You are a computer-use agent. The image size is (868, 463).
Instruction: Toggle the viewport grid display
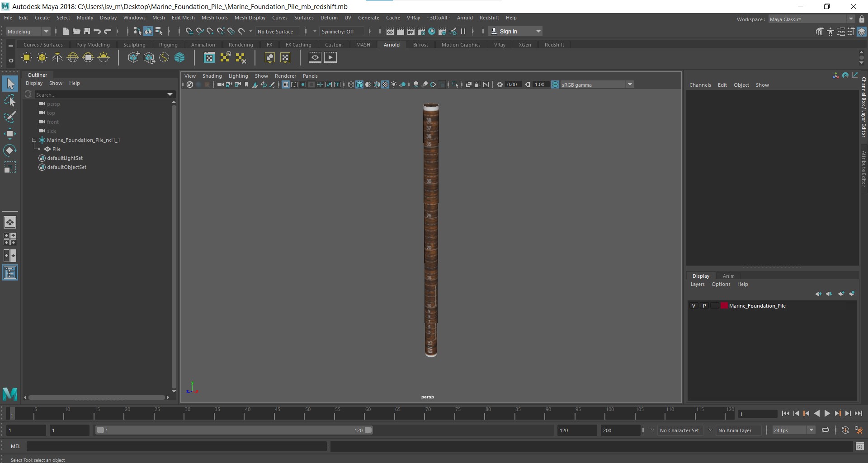[x=286, y=84]
